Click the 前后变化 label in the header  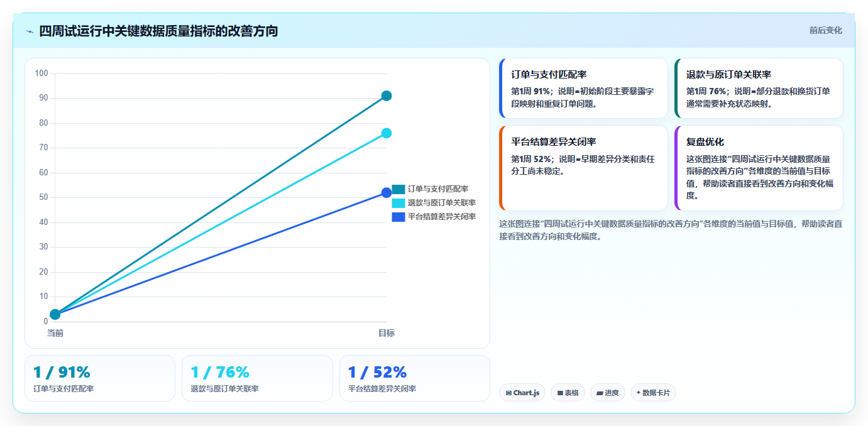[x=825, y=31]
